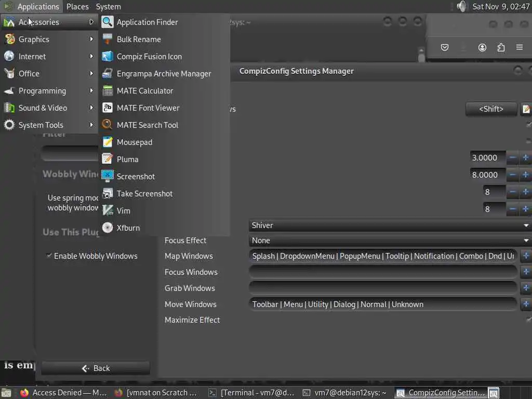This screenshot has height=399, width=532.
Task: Add match to Grab Windows field
Action: point(526,288)
